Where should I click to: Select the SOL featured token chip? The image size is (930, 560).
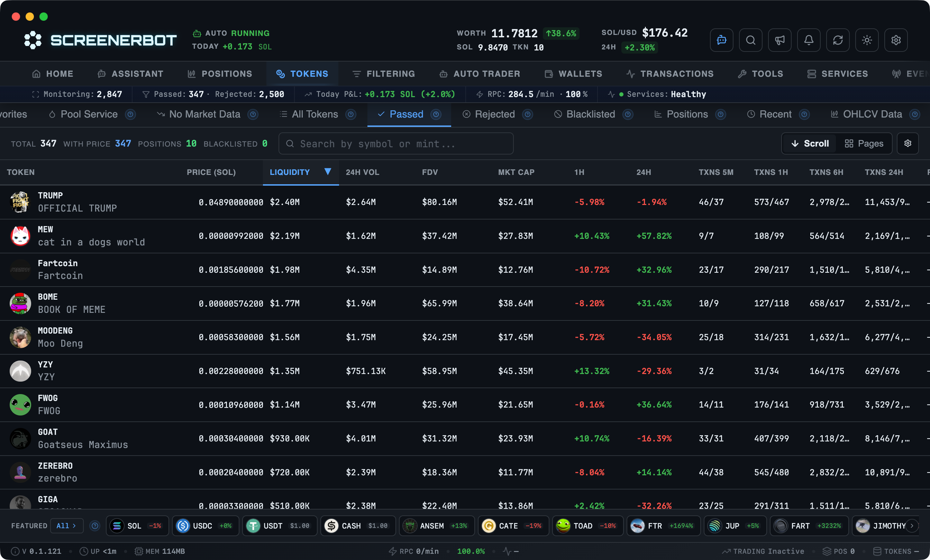click(x=137, y=525)
